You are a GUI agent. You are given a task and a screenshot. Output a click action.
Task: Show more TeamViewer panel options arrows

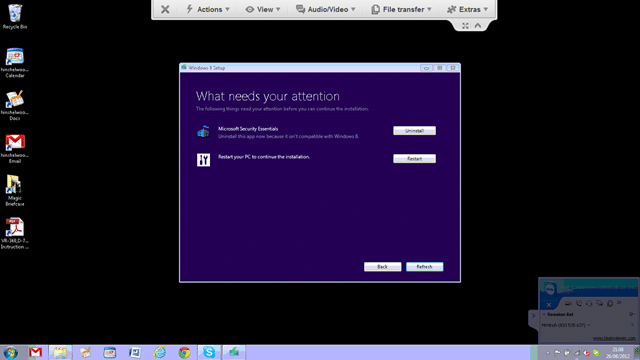619,303
